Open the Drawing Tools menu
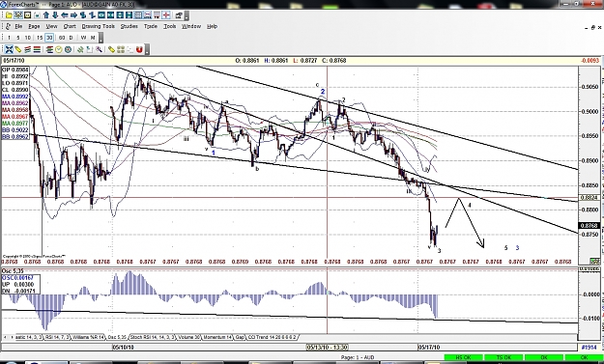604x364 pixels. [x=99, y=26]
